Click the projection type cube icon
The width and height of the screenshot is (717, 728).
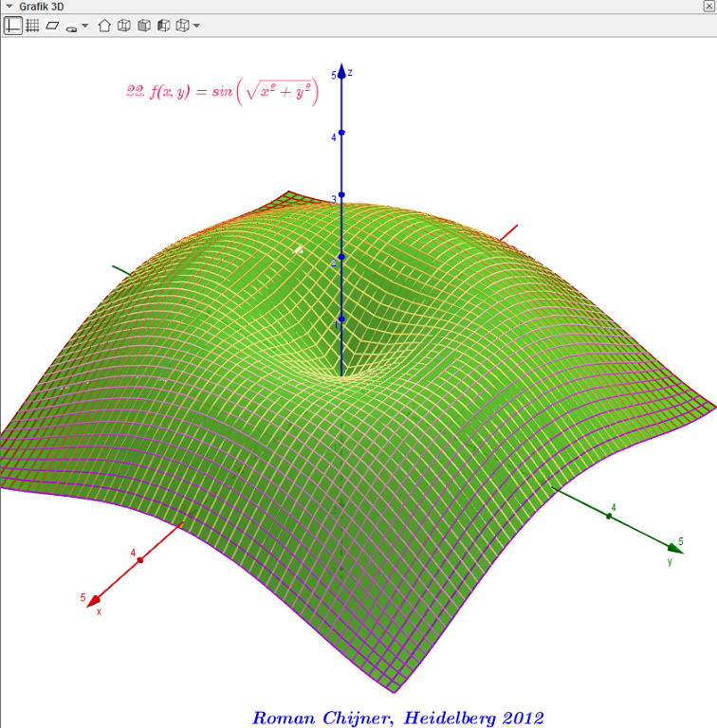pos(182,26)
